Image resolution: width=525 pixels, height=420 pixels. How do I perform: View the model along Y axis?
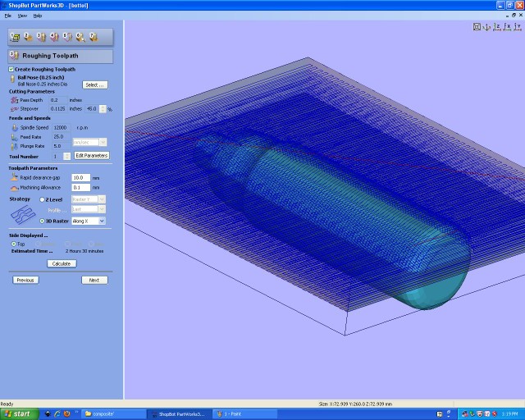pyautogui.click(x=518, y=27)
